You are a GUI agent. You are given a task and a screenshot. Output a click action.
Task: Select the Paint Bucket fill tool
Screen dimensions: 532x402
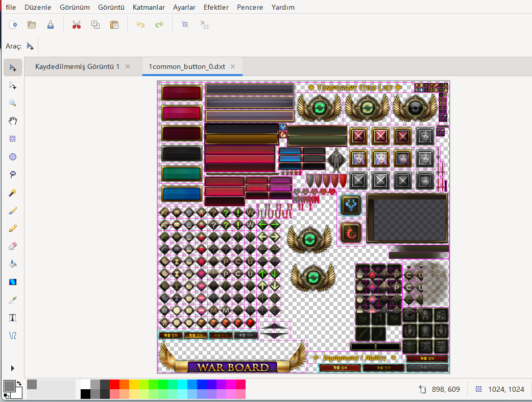[x=13, y=264]
